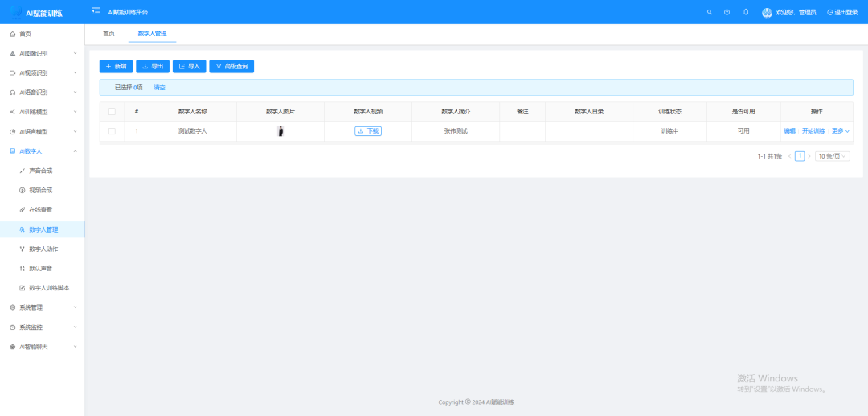Click 清空 to clear the selection

[x=159, y=88]
